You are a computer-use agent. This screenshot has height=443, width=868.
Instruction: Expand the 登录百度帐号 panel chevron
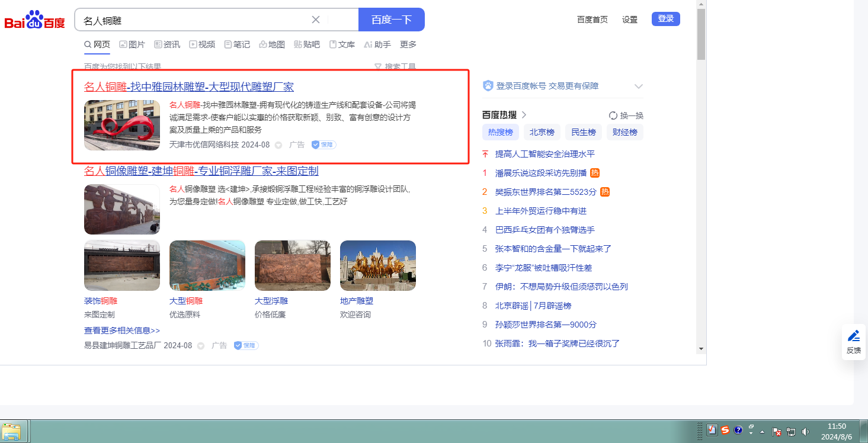[x=638, y=86]
